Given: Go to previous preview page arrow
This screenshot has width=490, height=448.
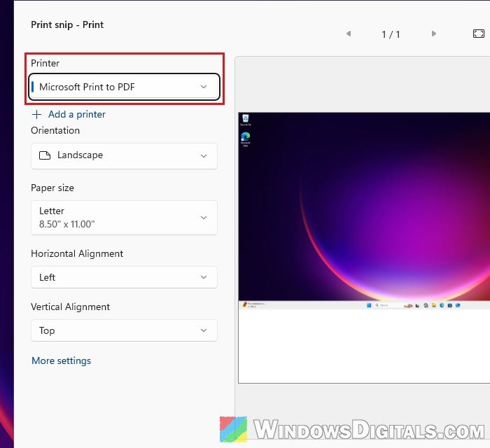Looking at the screenshot, I should [349, 34].
